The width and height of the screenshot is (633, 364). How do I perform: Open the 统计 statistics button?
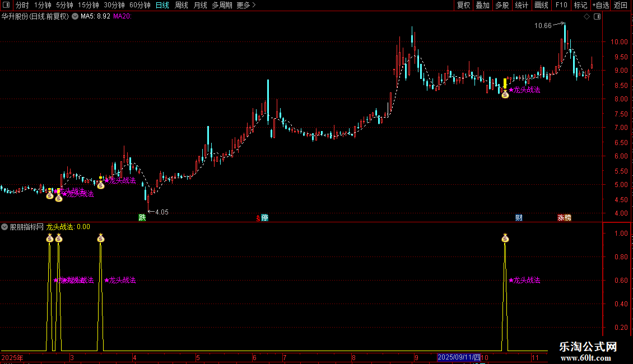pyautogui.click(x=522, y=5)
